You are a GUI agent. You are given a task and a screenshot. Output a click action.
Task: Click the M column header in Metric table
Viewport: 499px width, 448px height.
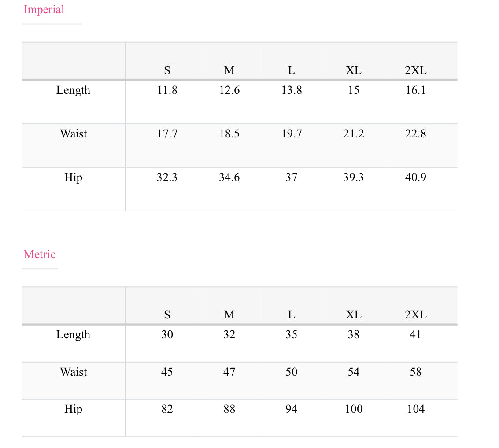tap(229, 315)
